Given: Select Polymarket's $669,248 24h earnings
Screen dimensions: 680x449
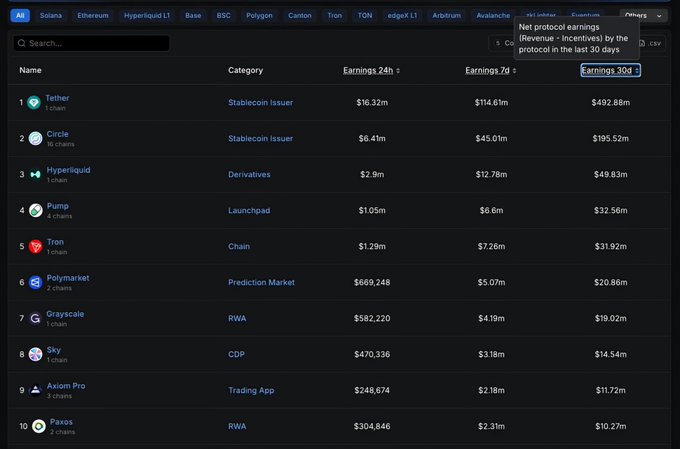Looking at the screenshot, I should click(x=372, y=283).
